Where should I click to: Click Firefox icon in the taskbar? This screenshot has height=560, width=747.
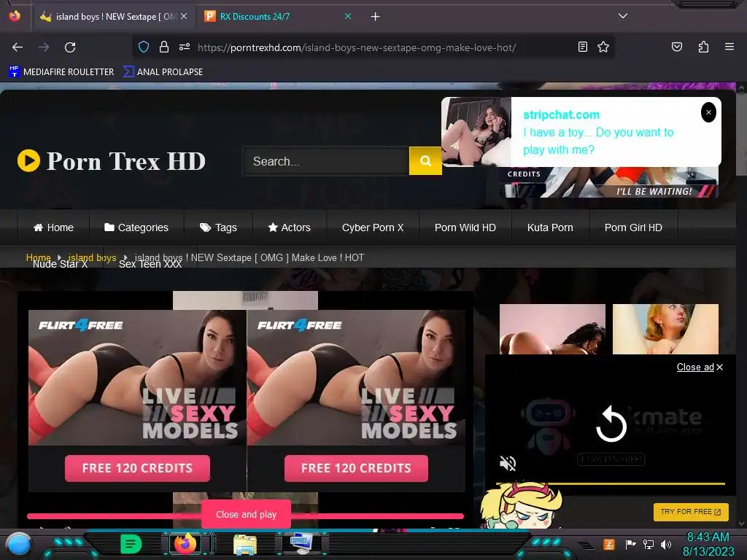(x=185, y=544)
